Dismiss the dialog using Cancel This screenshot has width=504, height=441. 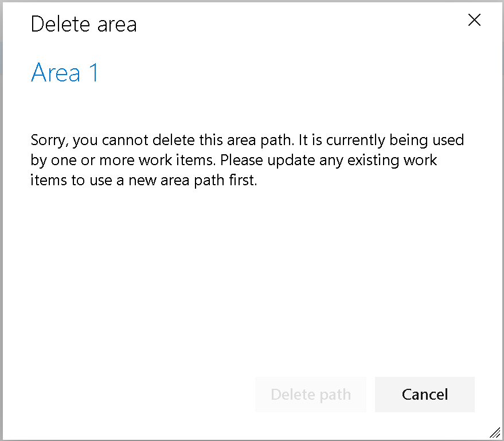point(424,395)
